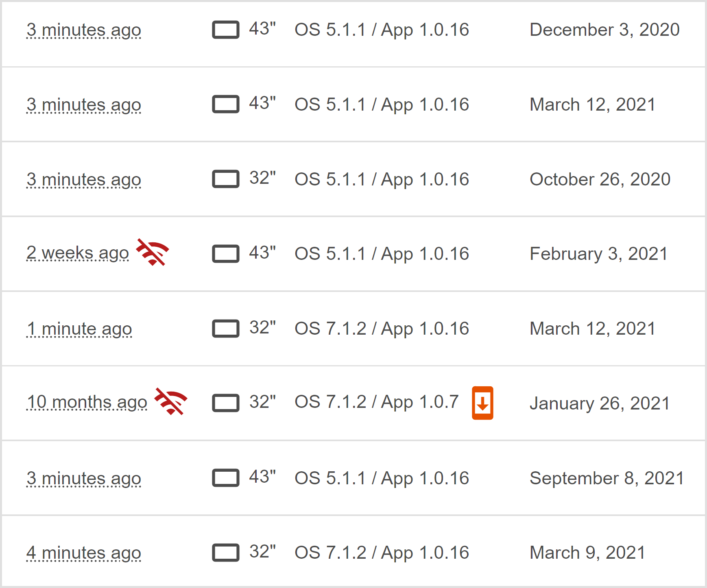Click the "OS 7.1.2 / App 1.0.7" version text

tap(377, 402)
